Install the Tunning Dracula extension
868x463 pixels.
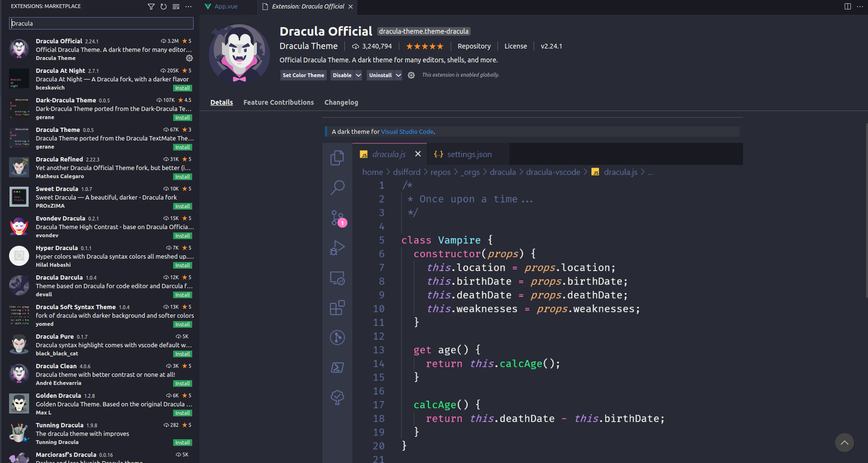click(x=183, y=443)
